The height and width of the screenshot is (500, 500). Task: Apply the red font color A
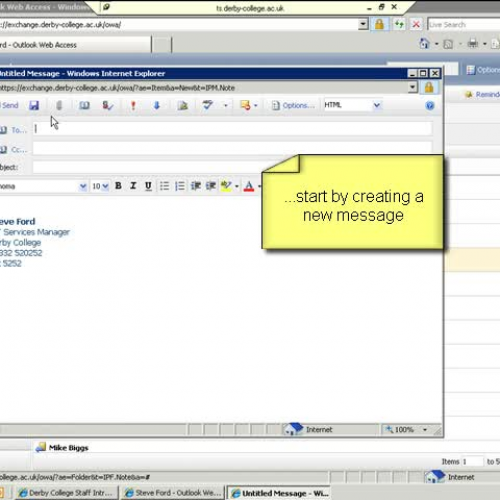[249, 186]
